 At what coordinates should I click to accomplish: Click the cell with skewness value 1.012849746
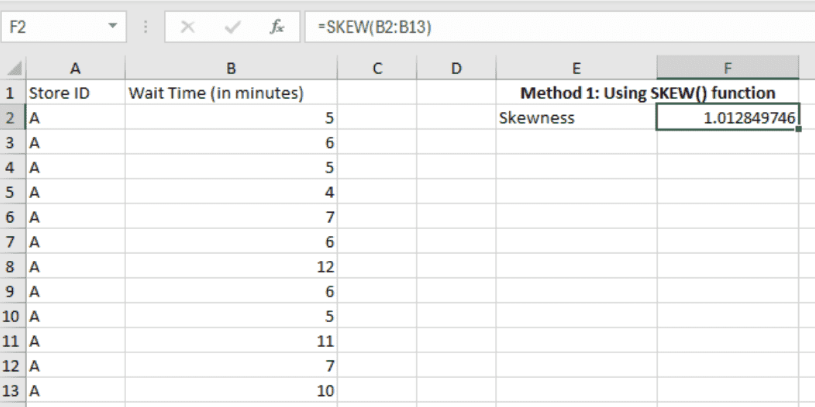pos(728,118)
